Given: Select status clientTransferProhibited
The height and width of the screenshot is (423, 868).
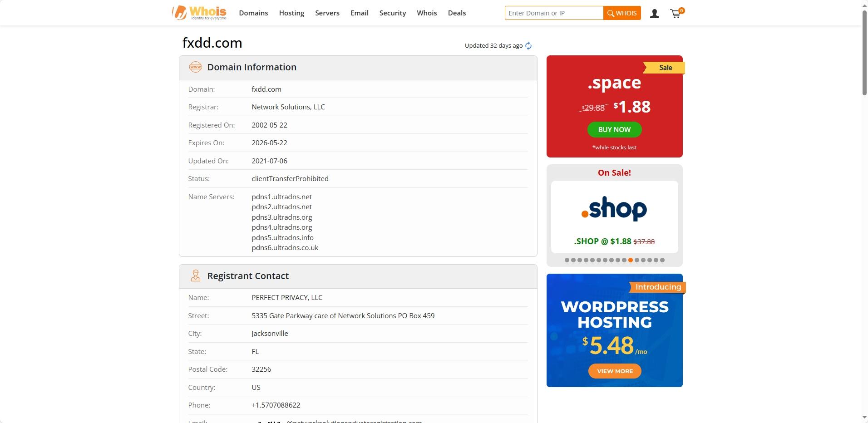Looking at the screenshot, I should click(x=290, y=179).
